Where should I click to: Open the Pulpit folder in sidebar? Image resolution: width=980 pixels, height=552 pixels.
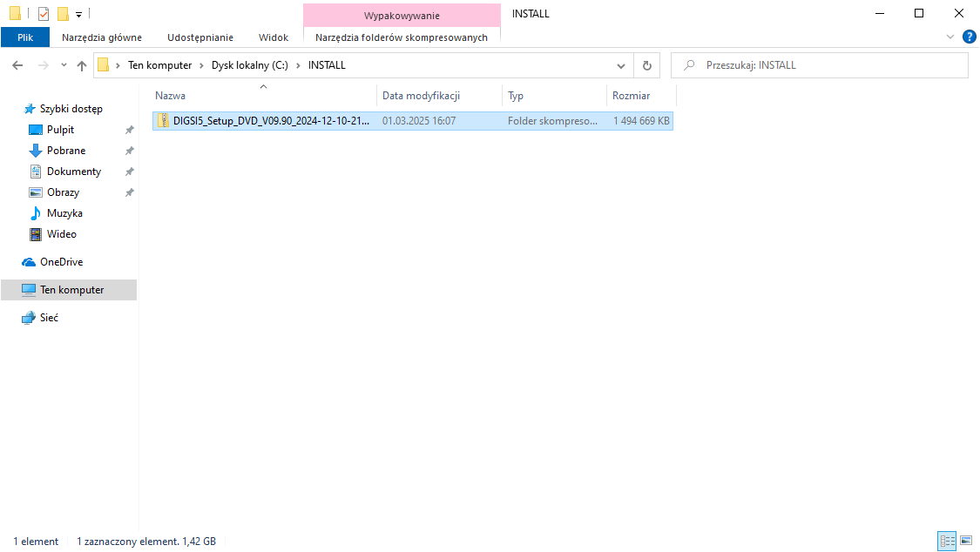click(x=60, y=130)
